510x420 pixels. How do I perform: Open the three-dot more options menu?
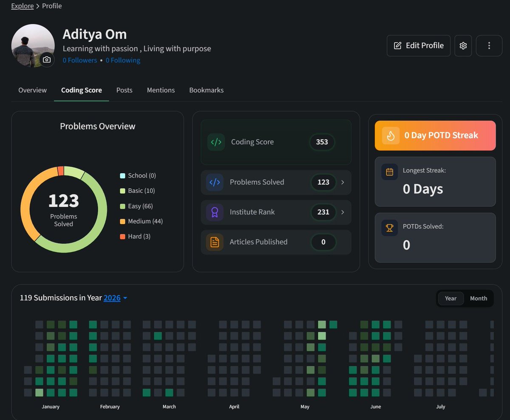(489, 45)
